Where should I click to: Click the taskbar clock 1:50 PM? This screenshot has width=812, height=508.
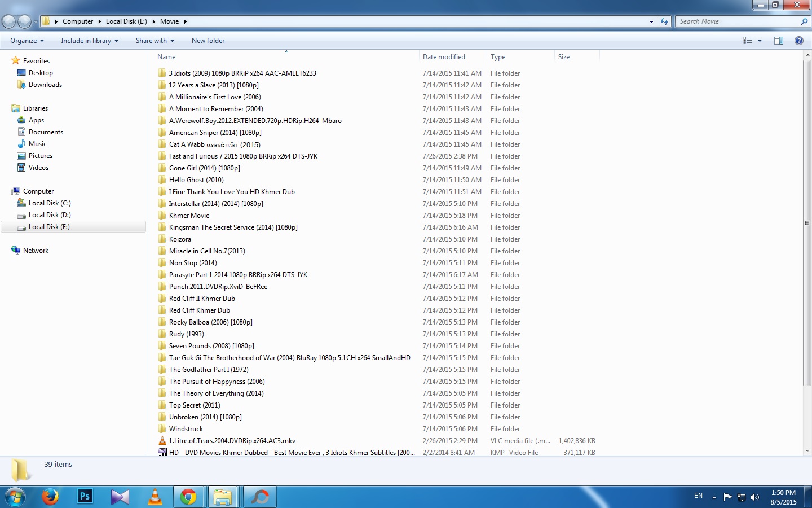(x=783, y=492)
